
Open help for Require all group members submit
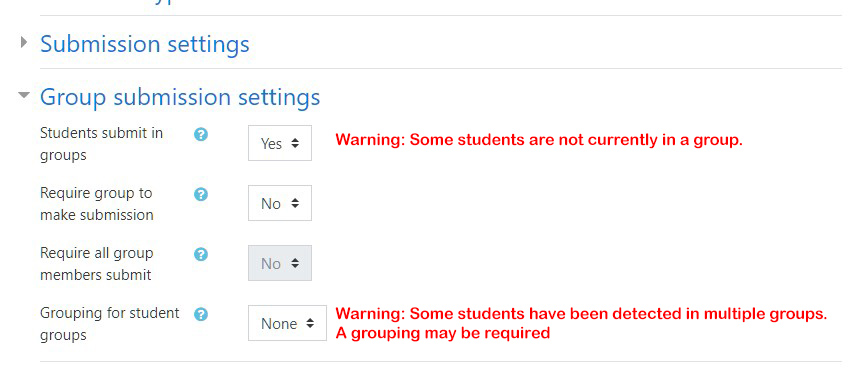(x=201, y=254)
